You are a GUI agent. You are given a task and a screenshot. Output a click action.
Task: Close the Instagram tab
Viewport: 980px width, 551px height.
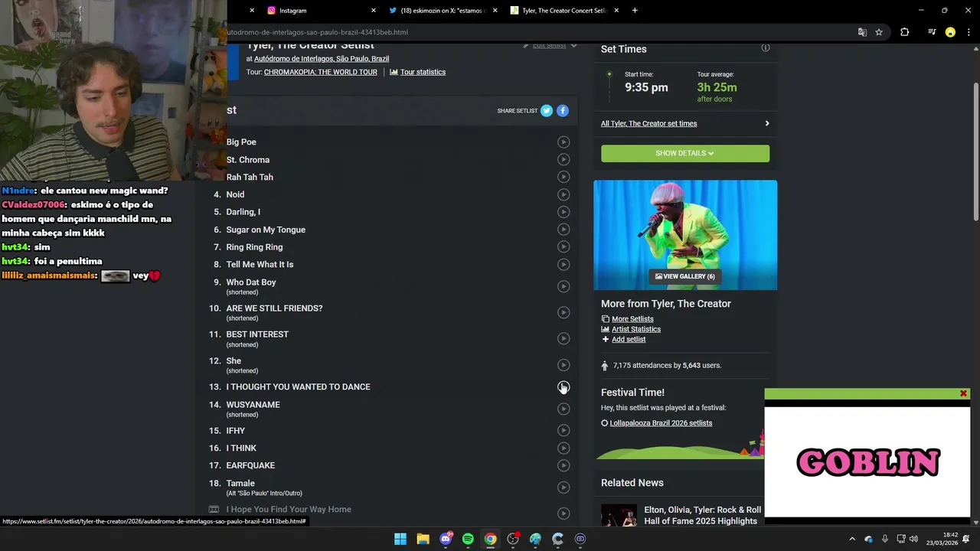point(374,11)
